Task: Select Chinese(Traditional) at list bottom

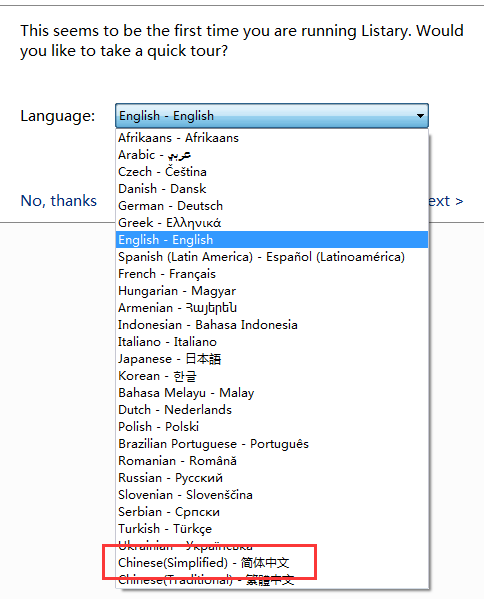Action: click(272, 580)
